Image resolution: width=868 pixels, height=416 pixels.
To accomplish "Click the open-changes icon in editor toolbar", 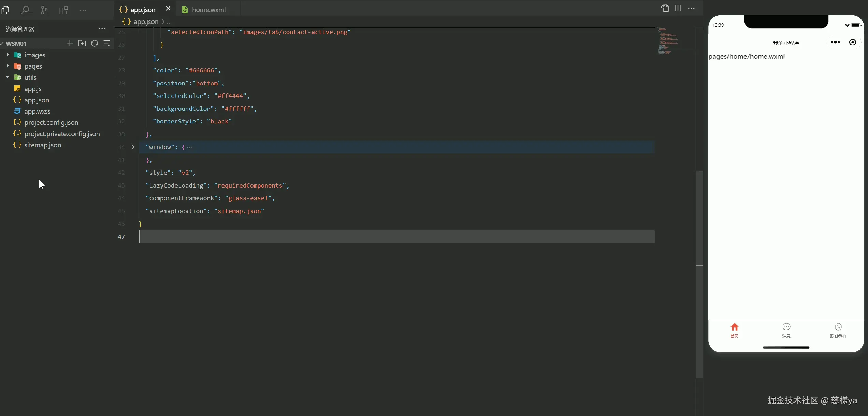I will point(665,8).
